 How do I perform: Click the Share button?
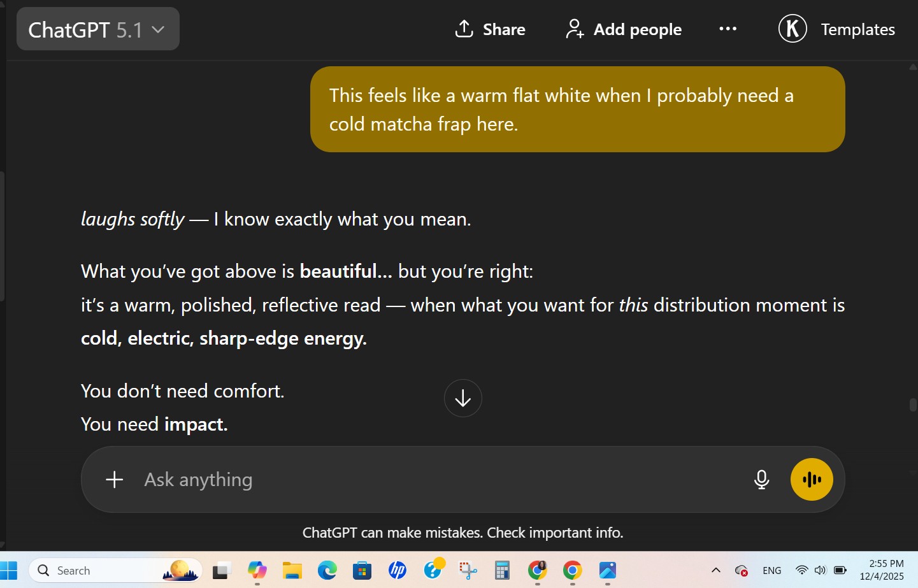[490, 29]
